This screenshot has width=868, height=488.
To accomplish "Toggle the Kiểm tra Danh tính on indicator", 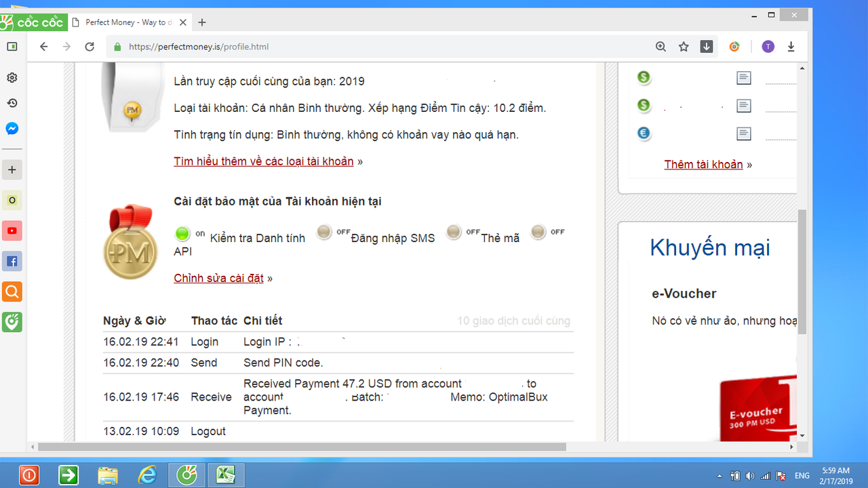I will coord(182,234).
